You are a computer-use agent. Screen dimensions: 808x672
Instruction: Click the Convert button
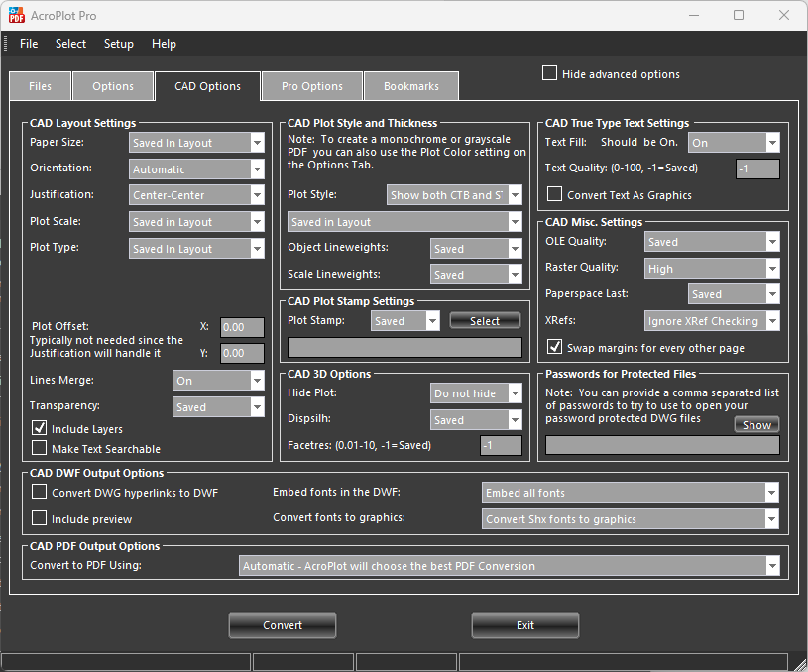283,625
